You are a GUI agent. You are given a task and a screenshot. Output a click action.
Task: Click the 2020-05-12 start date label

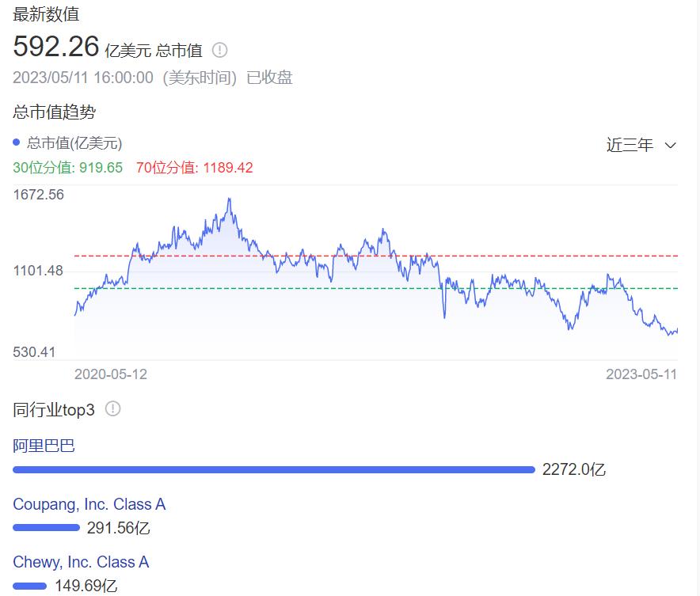(x=110, y=374)
